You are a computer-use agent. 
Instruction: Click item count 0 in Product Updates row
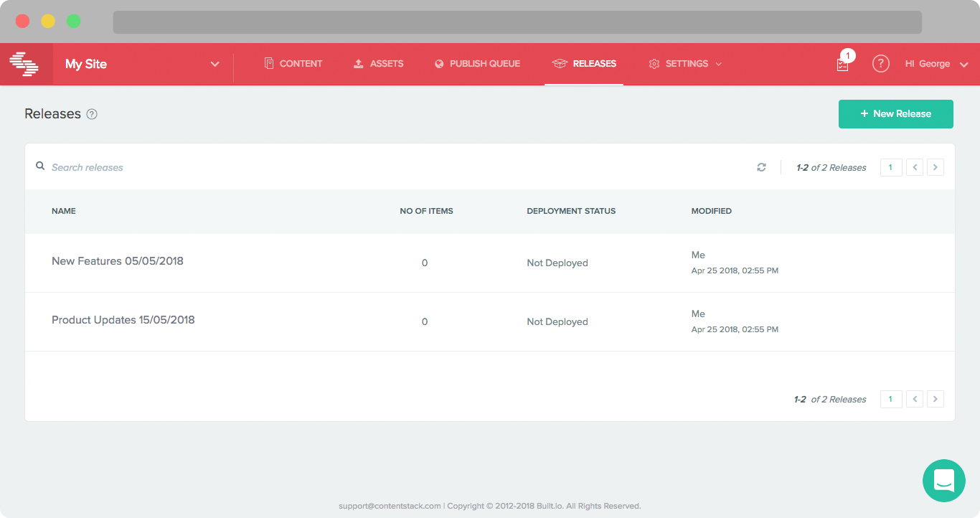(425, 322)
